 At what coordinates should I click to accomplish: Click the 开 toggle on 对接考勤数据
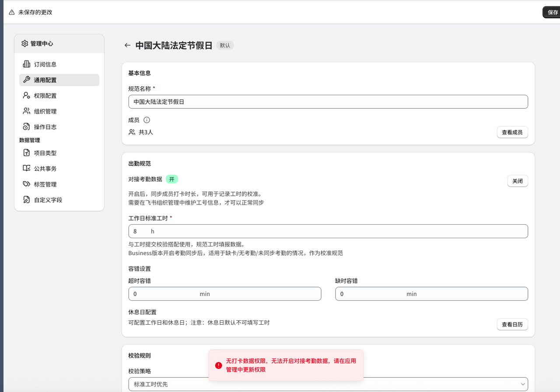click(171, 179)
